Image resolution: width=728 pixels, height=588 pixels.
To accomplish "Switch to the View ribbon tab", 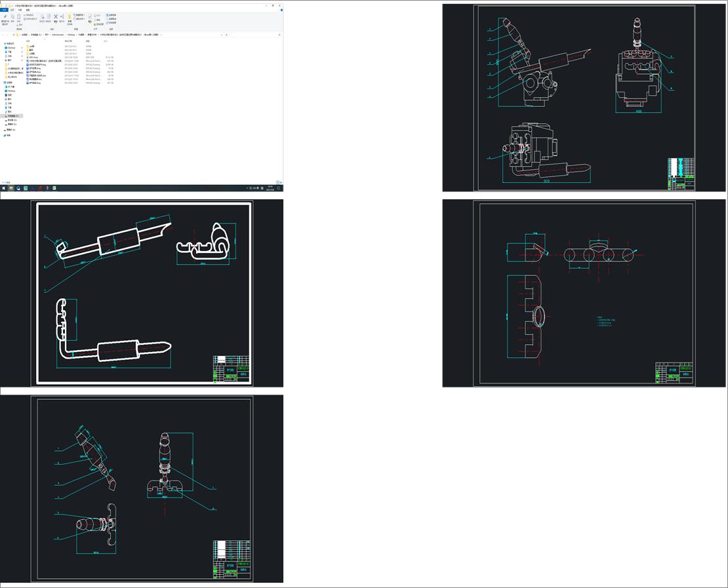I will (28, 10).
